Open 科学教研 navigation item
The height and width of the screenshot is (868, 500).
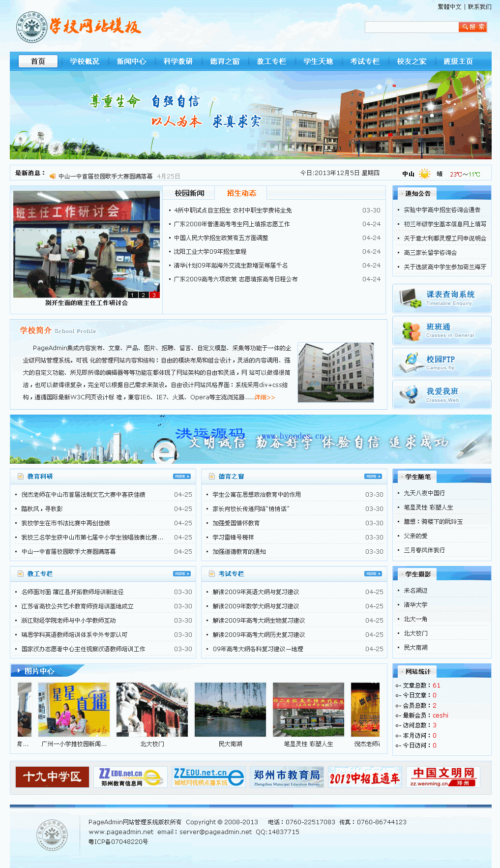178,61
